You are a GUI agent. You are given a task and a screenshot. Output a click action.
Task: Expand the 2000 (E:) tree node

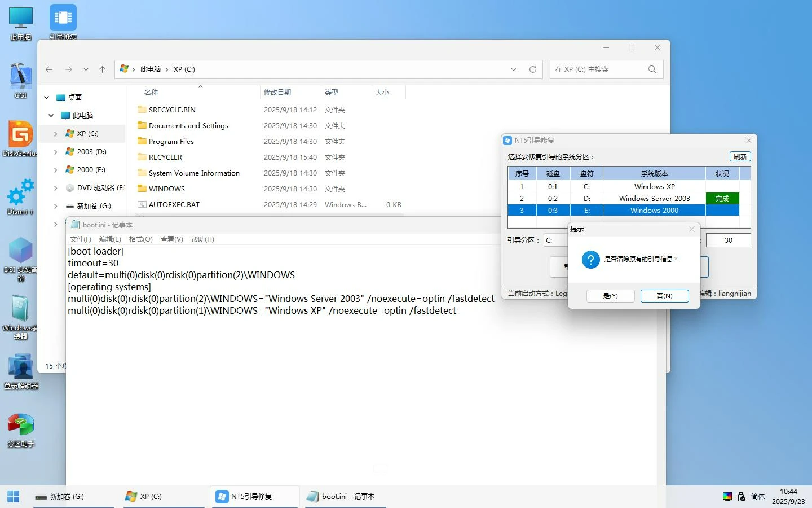click(x=55, y=170)
